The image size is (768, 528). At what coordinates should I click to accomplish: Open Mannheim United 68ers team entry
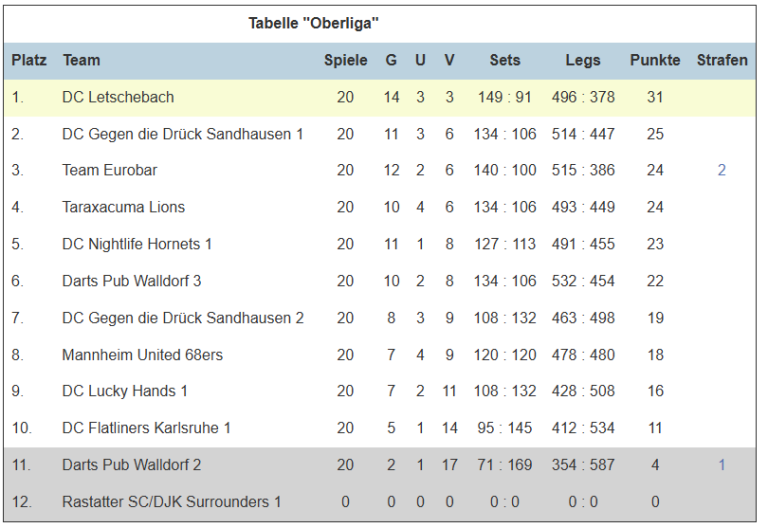pyautogui.click(x=143, y=355)
